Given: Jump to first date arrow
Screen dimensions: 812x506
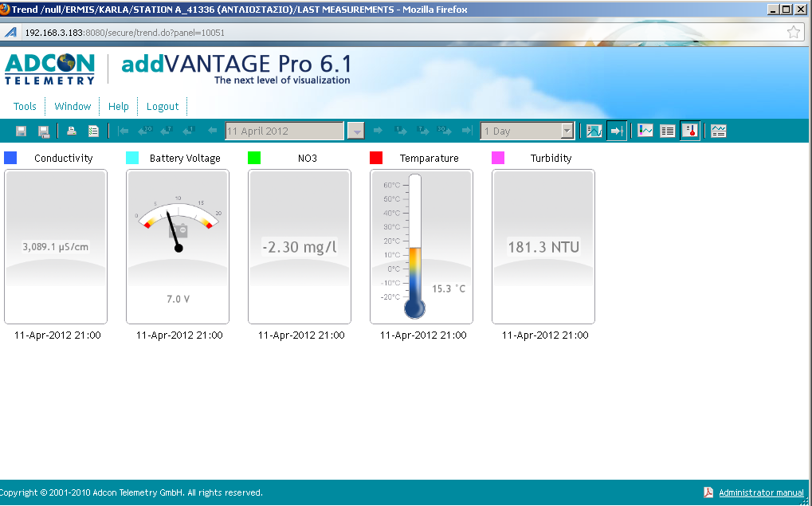Looking at the screenshot, I should point(124,131).
